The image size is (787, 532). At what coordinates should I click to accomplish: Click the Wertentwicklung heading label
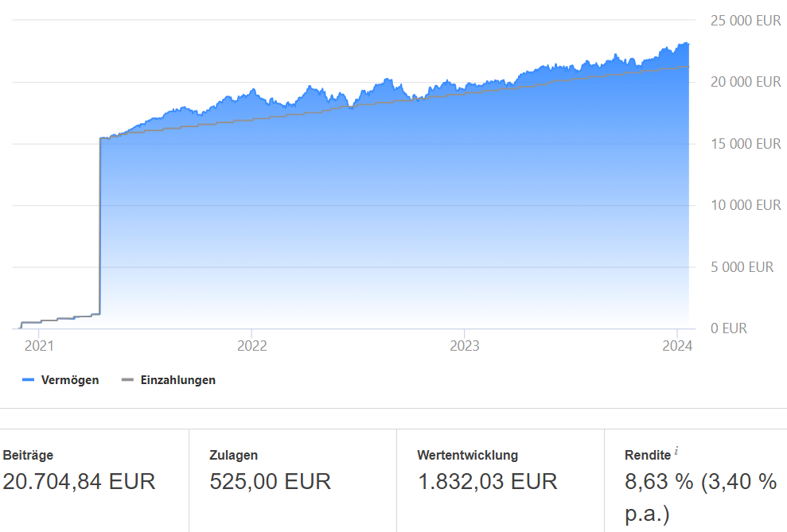tap(467, 456)
